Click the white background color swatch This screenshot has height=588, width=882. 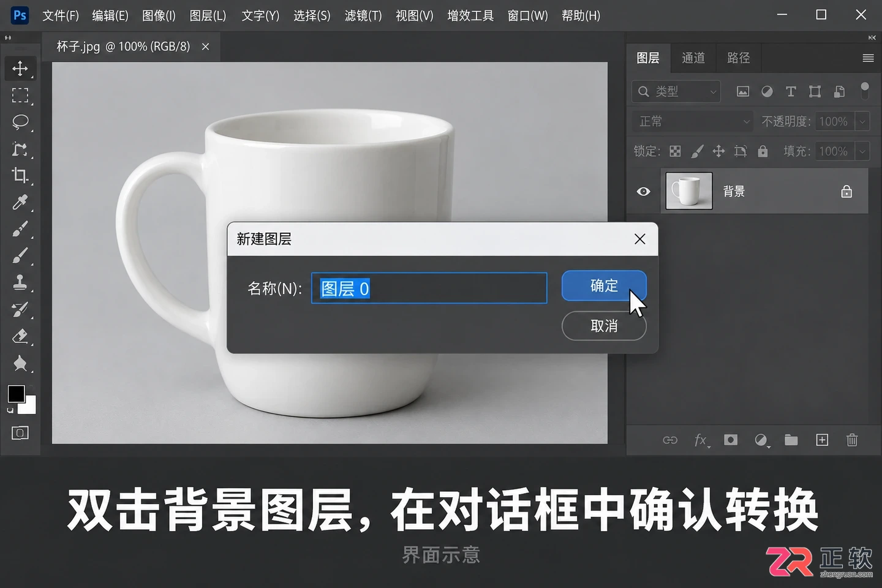click(x=29, y=407)
